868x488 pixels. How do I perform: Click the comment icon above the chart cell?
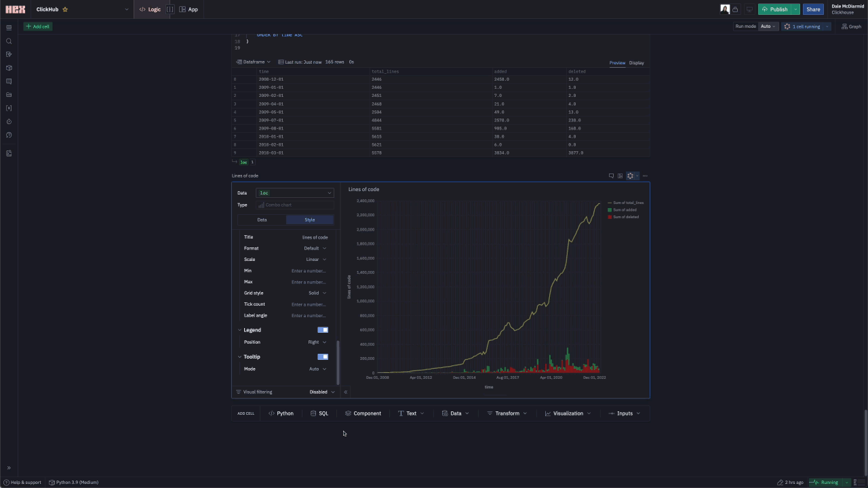pyautogui.click(x=611, y=176)
